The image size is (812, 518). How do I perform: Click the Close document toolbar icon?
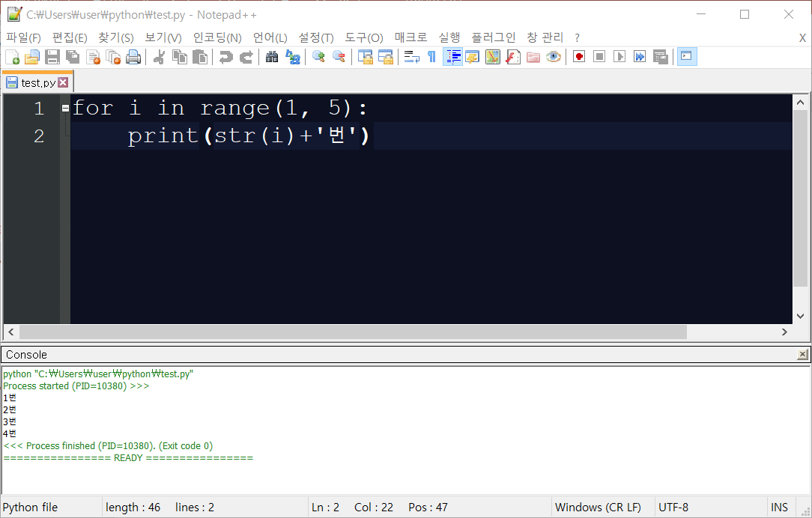pyautogui.click(x=93, y=57)
